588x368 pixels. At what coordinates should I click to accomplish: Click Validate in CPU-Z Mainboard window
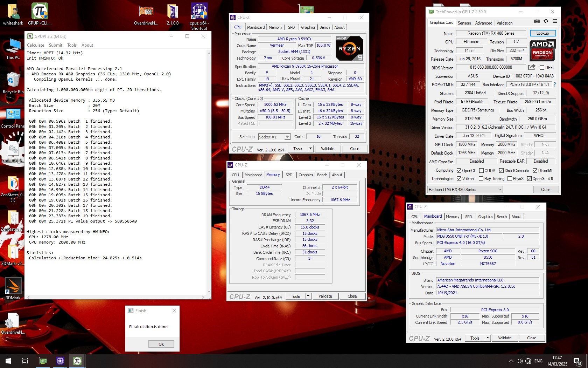[505, 338]
